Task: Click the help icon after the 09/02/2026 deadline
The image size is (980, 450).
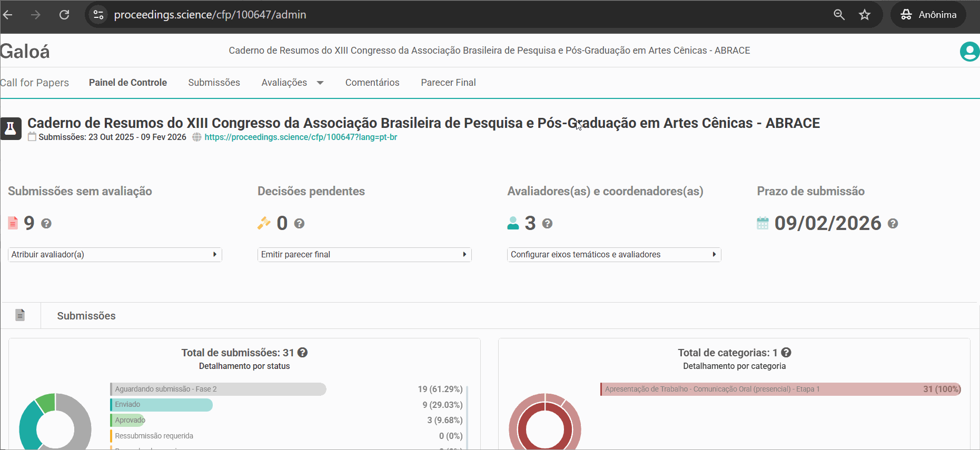Action: 893,224
